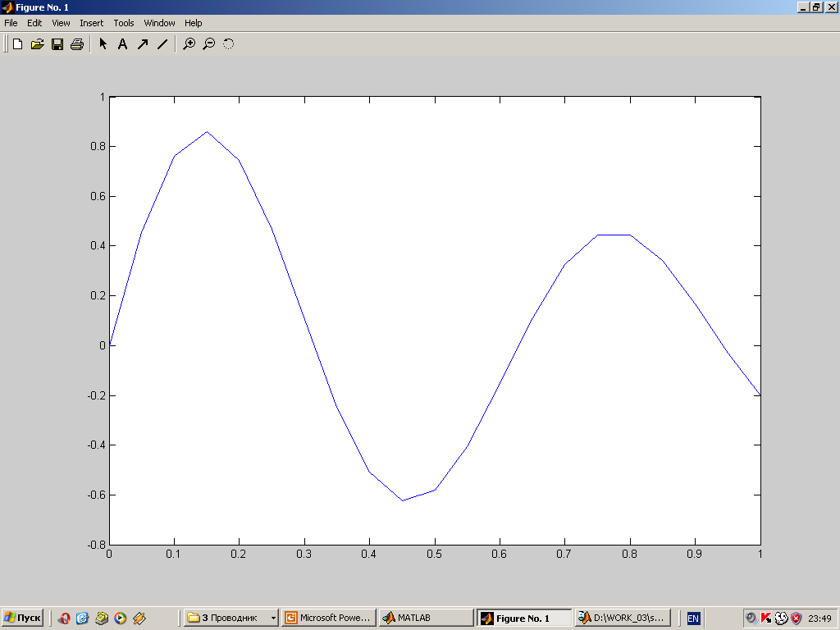Print the figure using the printer icon
The image size is (840, 630).
click(x=77, y=44)
